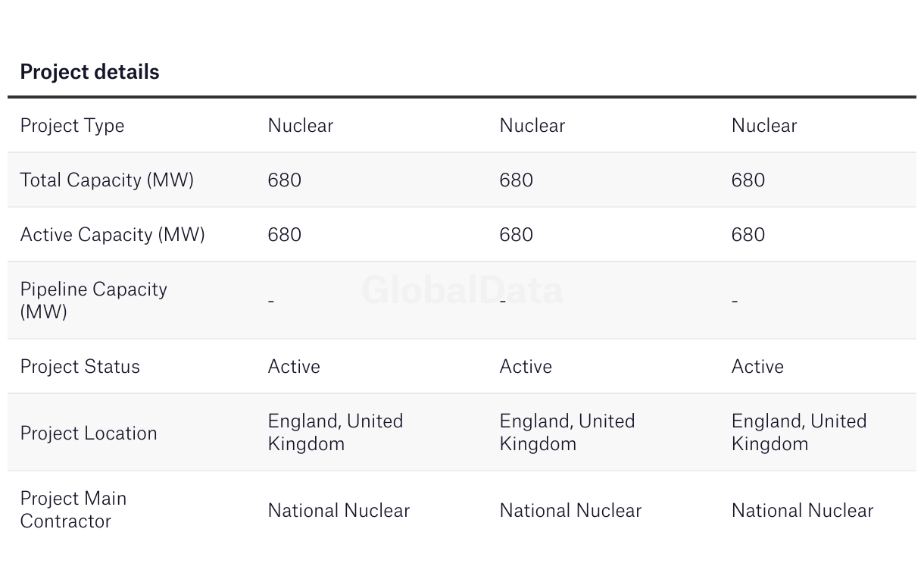The width and height of the screenshot is (924, 579).
Task: Select Total Capacity 680 for the middle project
Action: pyautogui.click(x=516, y=180)
